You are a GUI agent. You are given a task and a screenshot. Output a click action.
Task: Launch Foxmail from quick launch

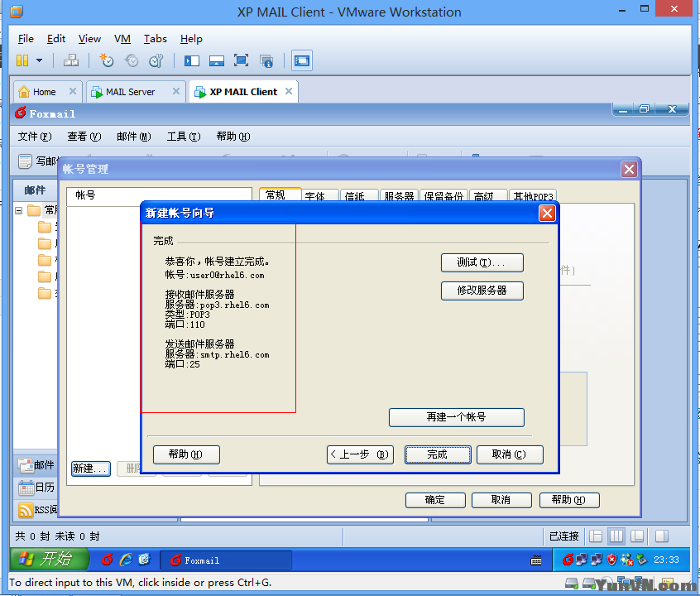107,560
